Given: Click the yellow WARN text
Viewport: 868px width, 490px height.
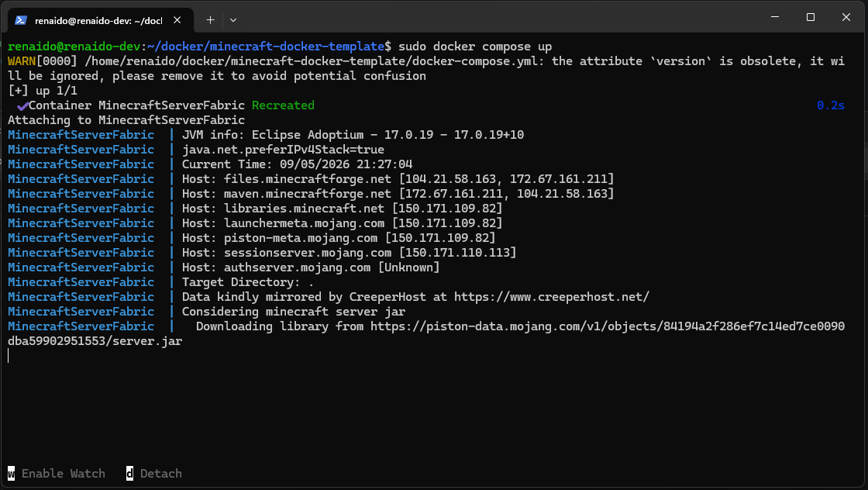Looking at the screenshot, I should tap(22, 61).
